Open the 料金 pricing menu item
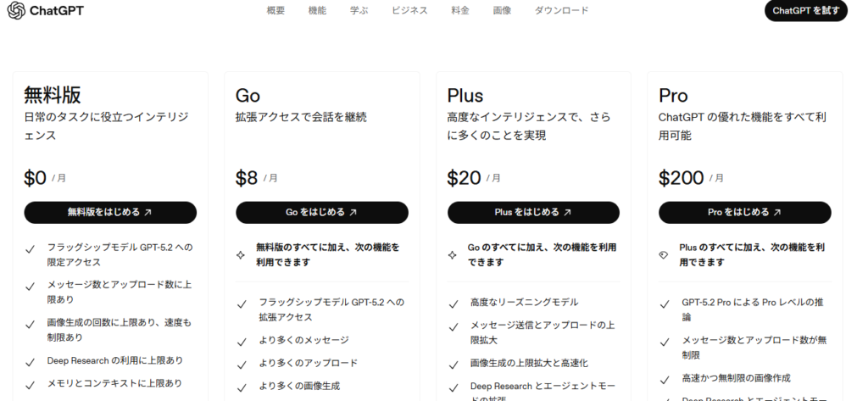The height and width of the screenshot is (401, 868). (460, 11)
